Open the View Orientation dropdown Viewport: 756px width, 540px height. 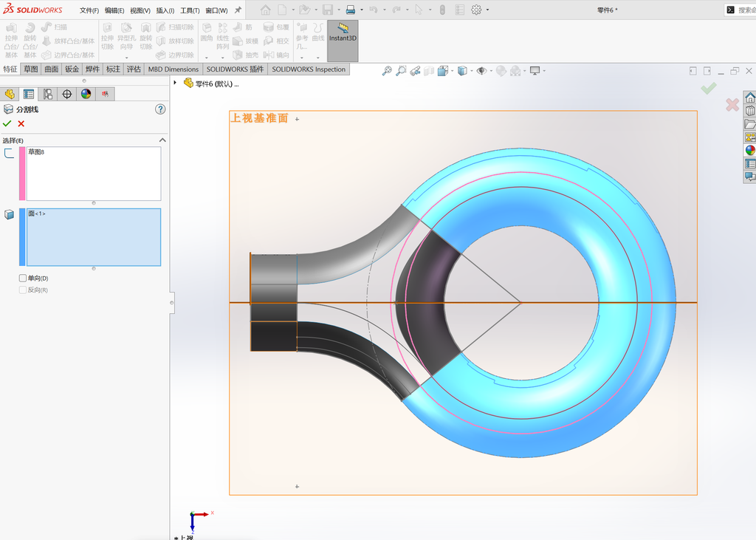coord(452,71)
